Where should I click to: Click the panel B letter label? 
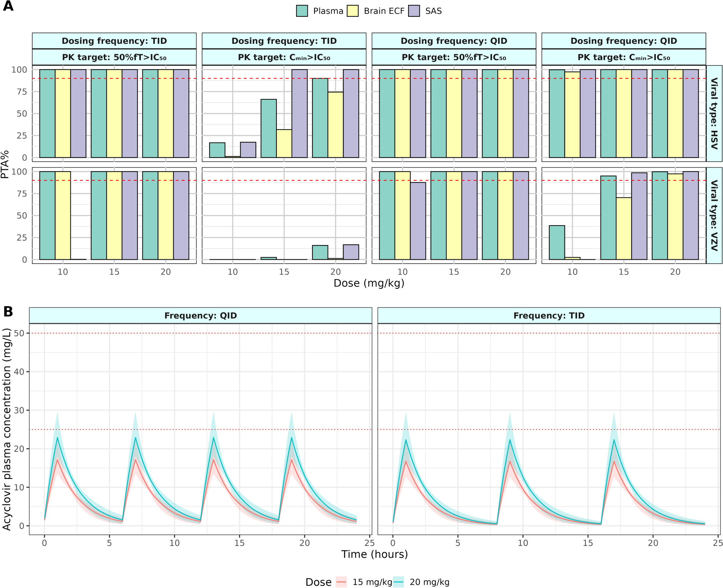tap(8, 312)
